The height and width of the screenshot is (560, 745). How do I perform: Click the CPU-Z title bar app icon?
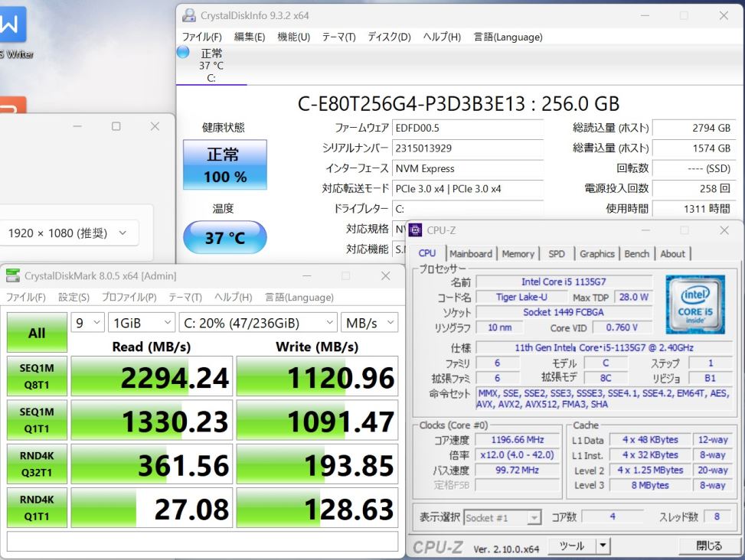[x=415, y=230]
